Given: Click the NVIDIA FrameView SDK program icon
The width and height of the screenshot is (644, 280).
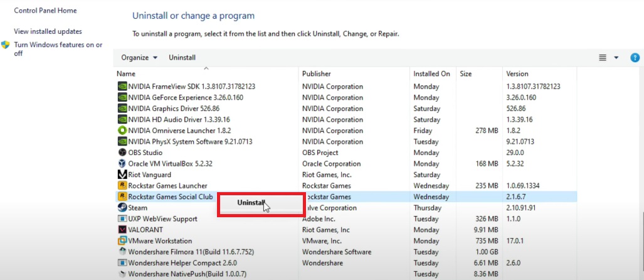Looking at the screenshot, I should 122,87.
